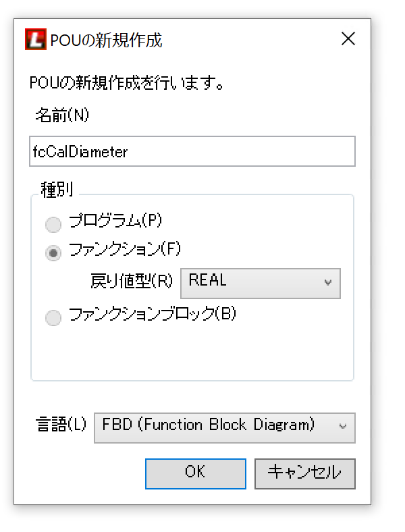Click the chevron arrow of the REAL dropdown

tap(329, 283)
